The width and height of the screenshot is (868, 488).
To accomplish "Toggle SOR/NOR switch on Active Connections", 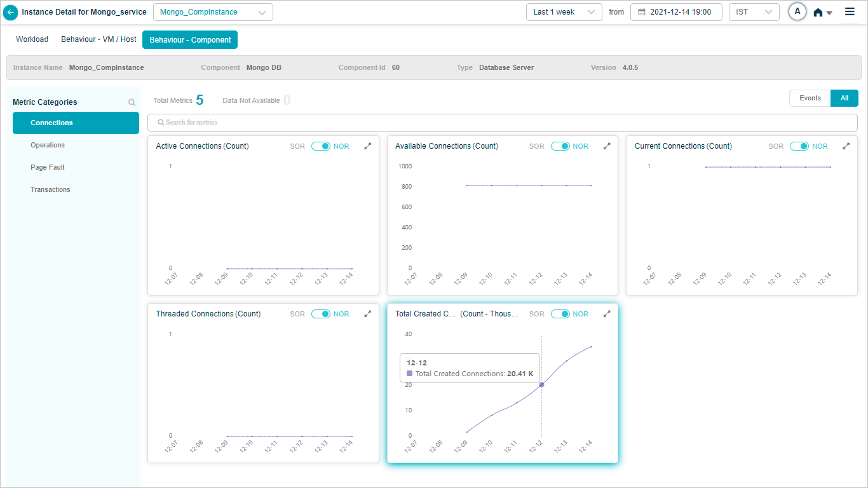I will tap(321, 146).
